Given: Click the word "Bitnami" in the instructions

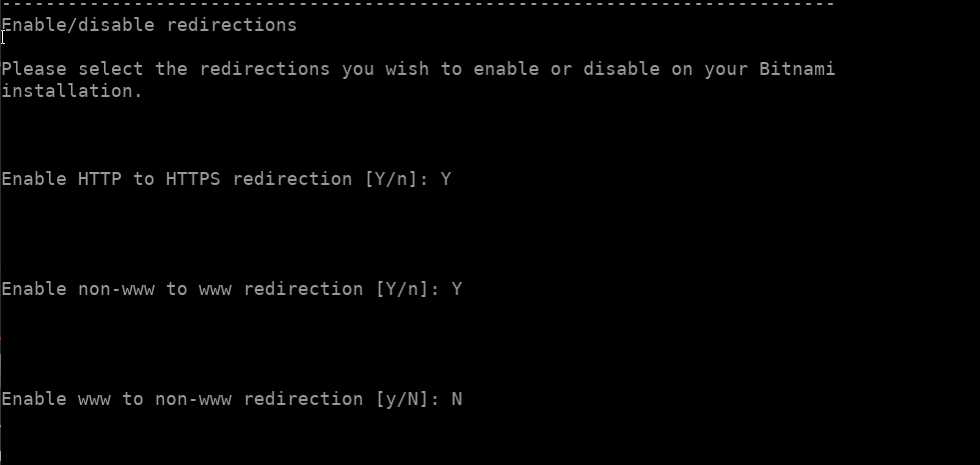Looking at the screenshot, I should [x=796, y=69].
